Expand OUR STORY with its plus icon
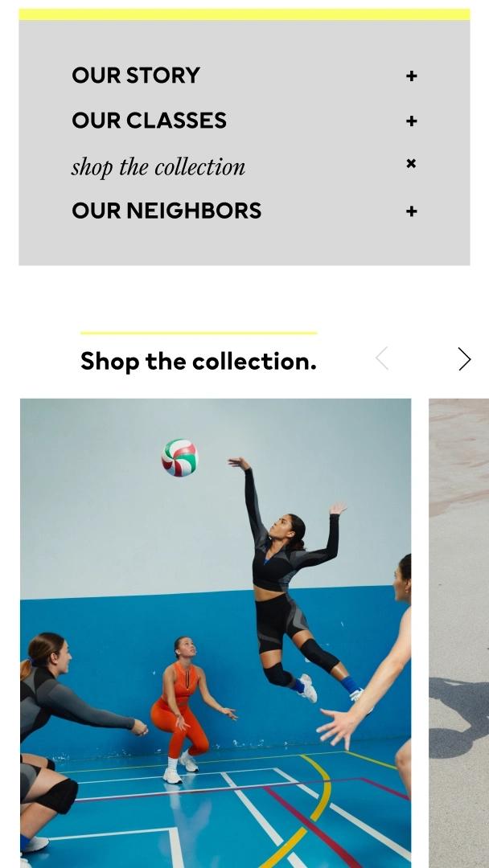489x868 pixels. click(411, 76)
